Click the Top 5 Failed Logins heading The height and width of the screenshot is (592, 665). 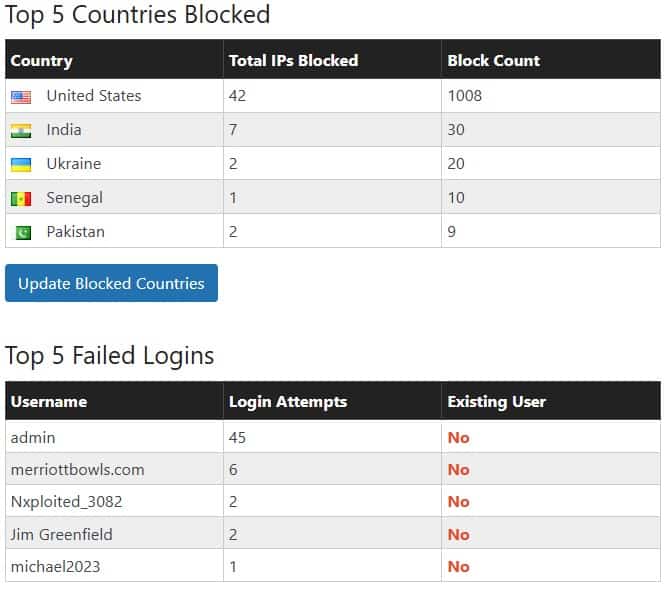(110, 356)
